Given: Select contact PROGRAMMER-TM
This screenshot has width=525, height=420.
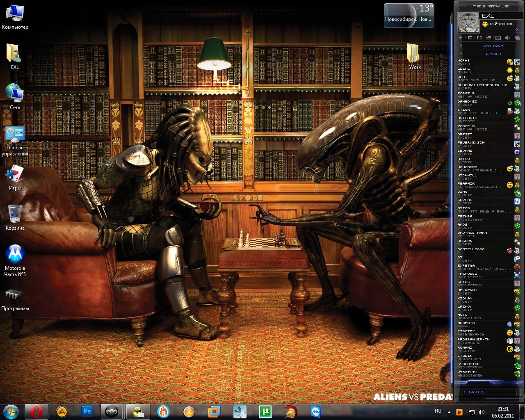Looking at the screenshot, I should [x=489, y=341].
